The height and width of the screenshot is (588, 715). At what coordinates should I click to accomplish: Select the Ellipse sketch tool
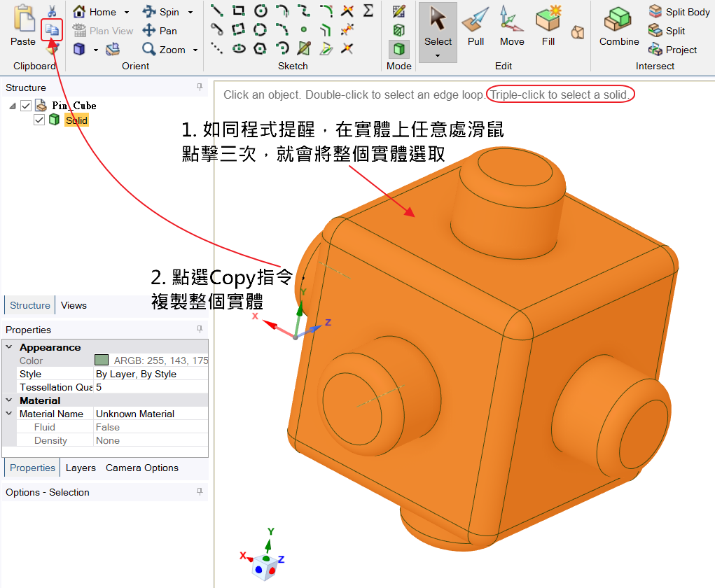coord(239,48)
